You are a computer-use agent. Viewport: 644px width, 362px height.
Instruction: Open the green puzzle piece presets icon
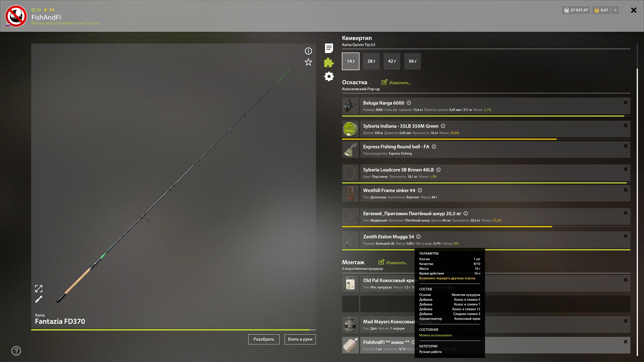tap(329, 62)
